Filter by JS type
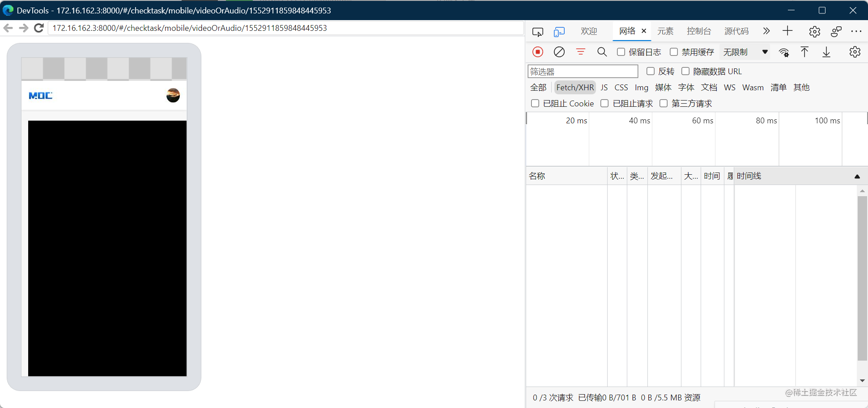This screenshot has height=408, width=868. (604, 88)
